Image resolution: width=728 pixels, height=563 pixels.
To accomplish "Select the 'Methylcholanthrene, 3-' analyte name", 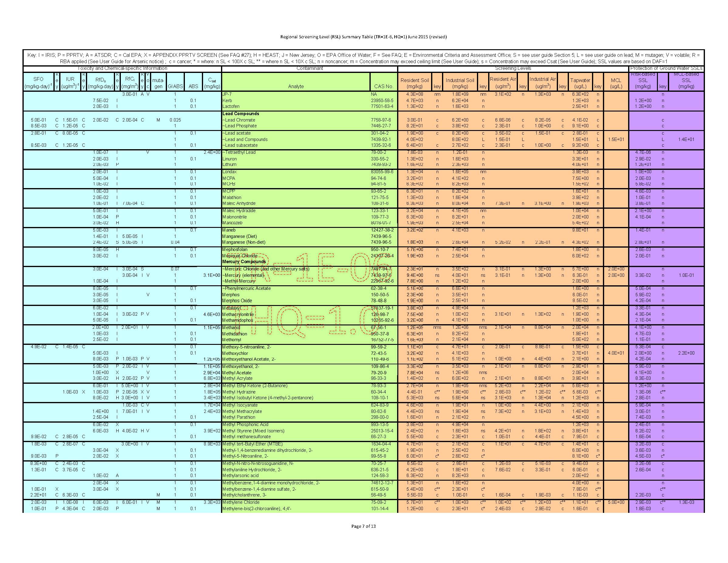I will 245,495.
